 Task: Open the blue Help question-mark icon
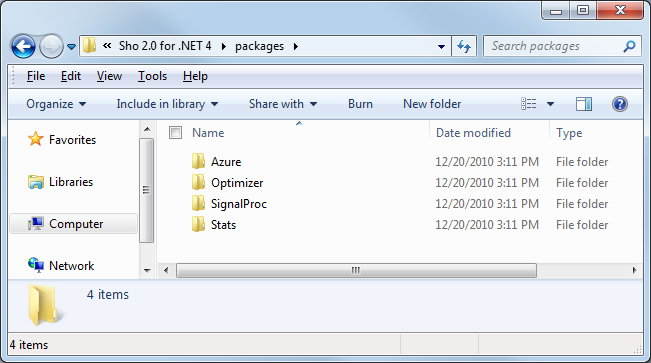point(619,104)
